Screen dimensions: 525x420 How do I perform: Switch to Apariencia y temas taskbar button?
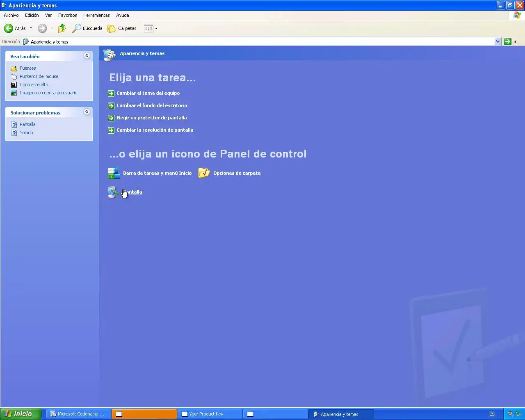pyautogui.click(x=341, y=414)
